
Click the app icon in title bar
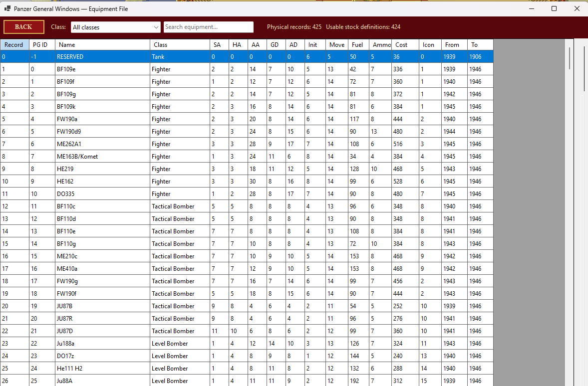tap(7, 8)
